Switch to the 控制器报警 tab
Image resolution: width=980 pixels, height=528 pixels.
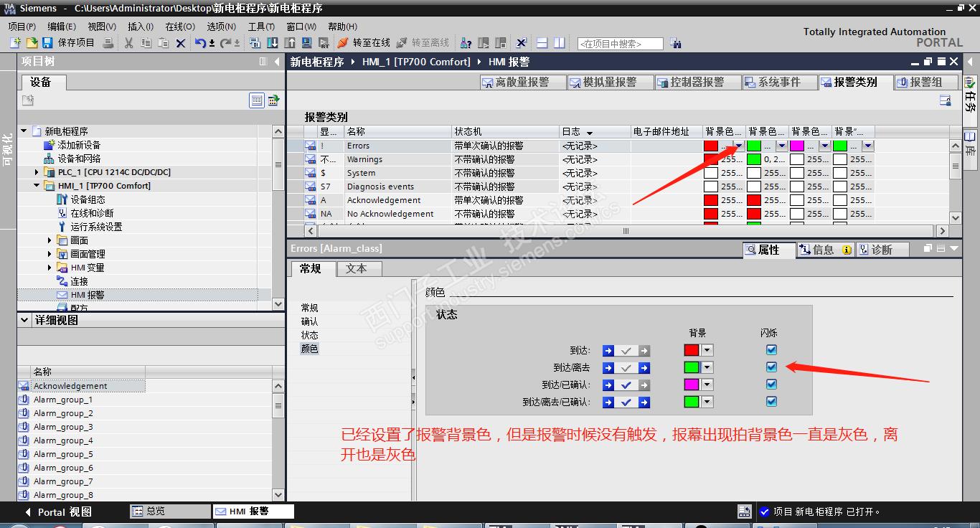point(698,82)
